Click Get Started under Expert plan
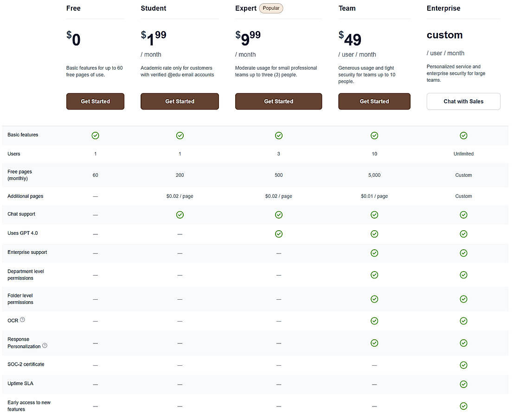 click(279, 101)
